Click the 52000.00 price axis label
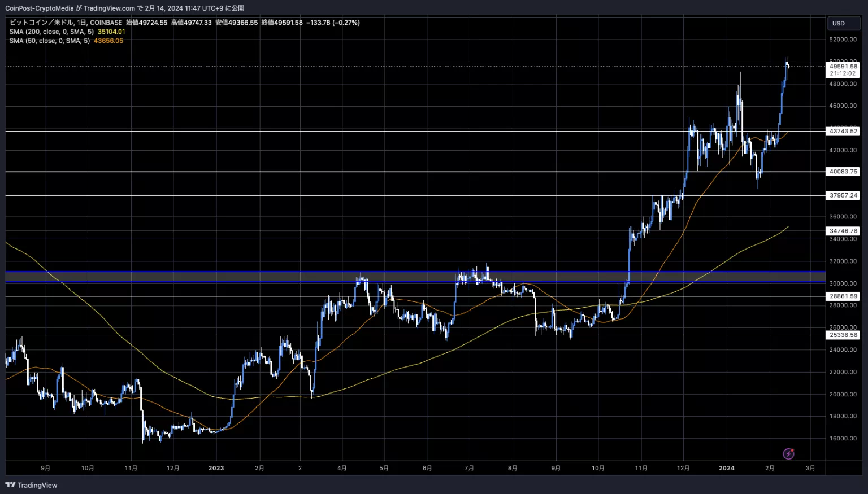868x494 pixels. click(x=843, y=40)
